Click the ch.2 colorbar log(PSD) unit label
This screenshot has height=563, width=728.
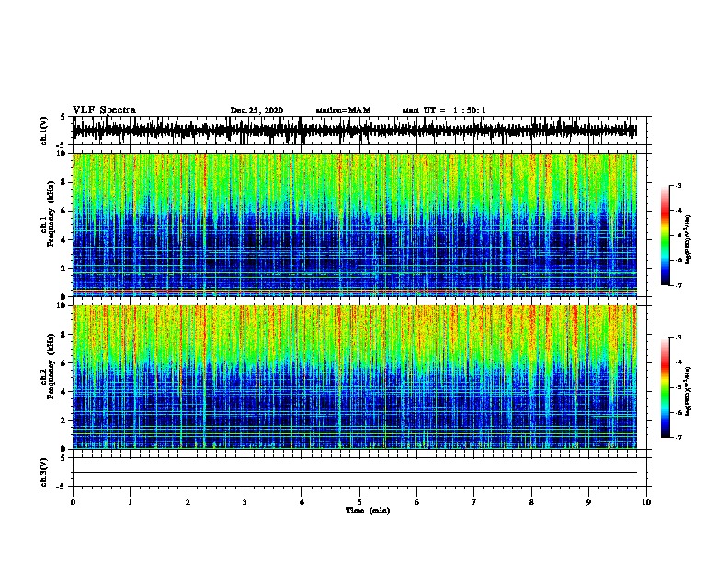click(688, 391)
